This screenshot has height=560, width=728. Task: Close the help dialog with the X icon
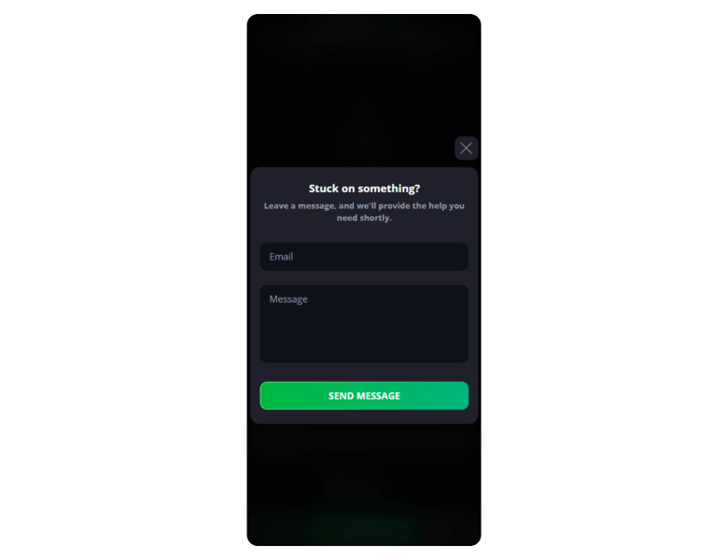pyautogui.click(x=466, y=148)
